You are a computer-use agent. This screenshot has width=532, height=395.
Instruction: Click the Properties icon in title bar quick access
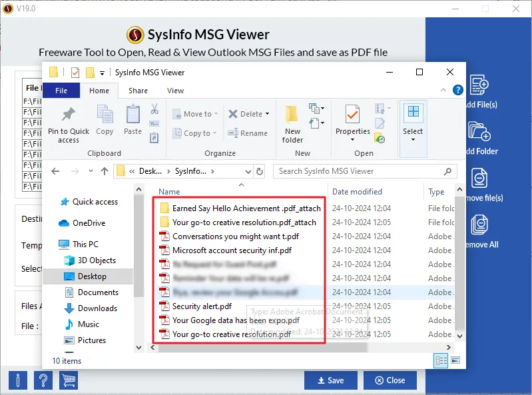click(75, 73)
